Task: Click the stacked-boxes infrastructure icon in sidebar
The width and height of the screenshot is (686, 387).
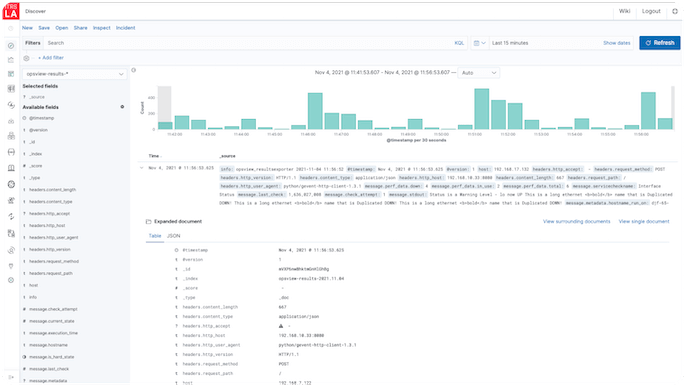Action: (x=11, y=136)
